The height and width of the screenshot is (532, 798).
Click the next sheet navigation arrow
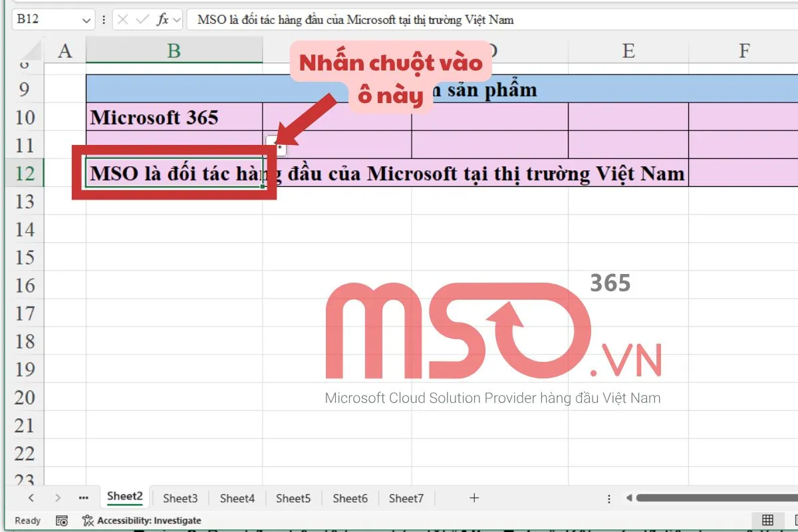[x=58, y=497]
